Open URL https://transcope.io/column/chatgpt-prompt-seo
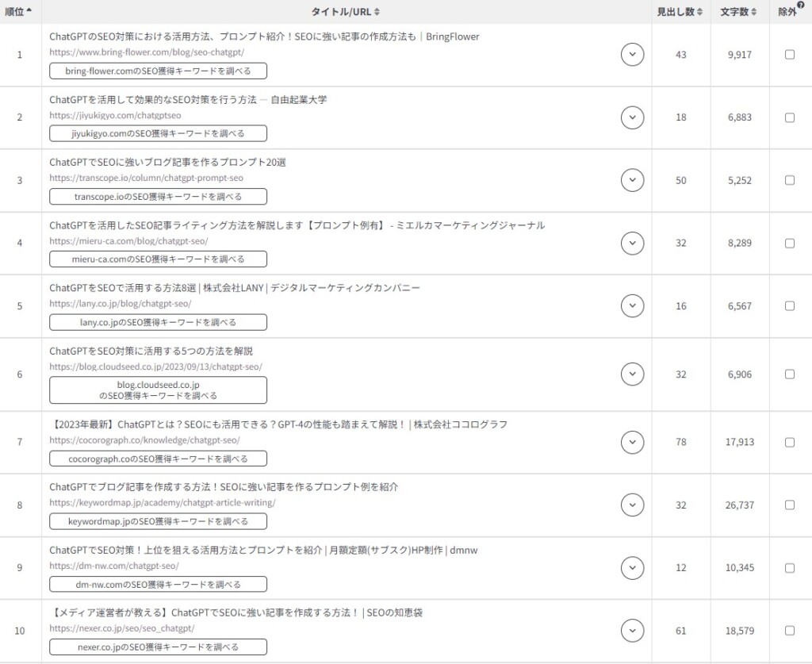This screenshot has height=664, width=812. pyautogui.click(x=146, y=178)
